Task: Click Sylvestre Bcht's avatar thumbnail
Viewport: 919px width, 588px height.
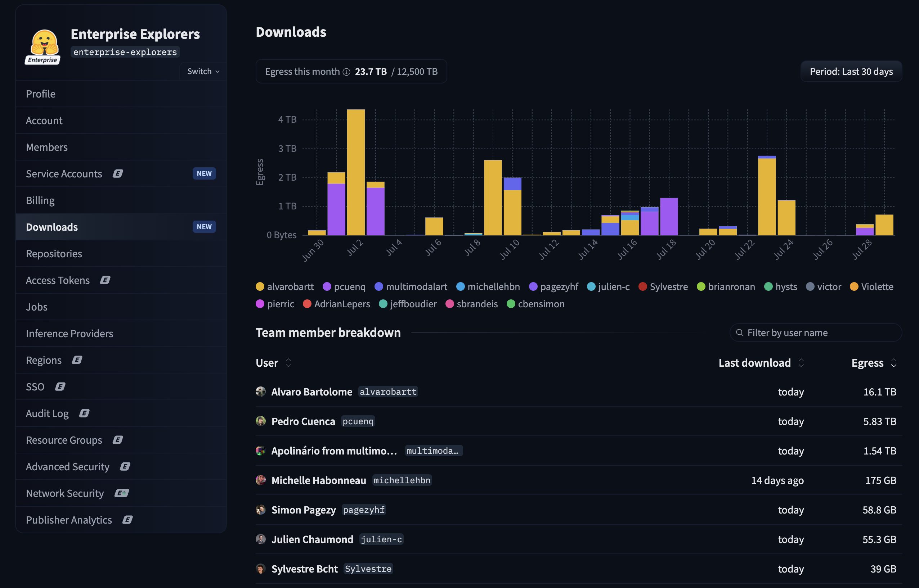Action: pyautogui.click(x=261, y=569)
